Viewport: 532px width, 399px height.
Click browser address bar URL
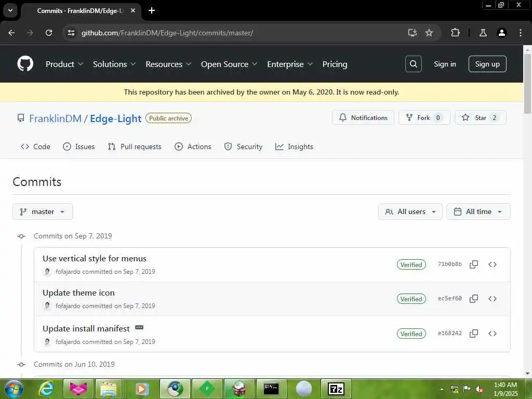167,33
